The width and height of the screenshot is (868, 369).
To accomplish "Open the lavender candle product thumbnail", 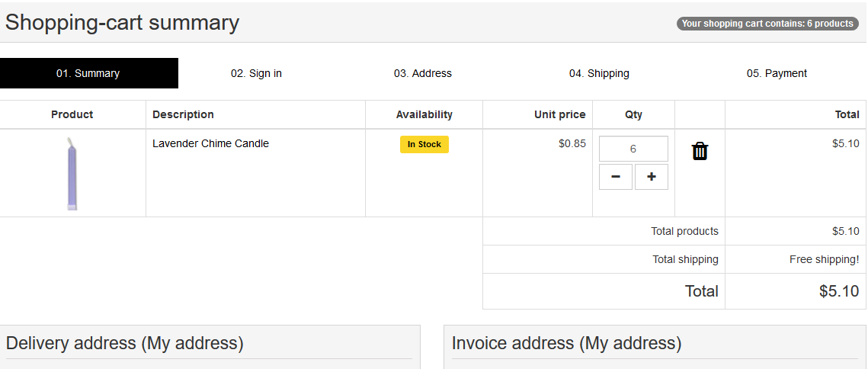I will coord(72,174).
